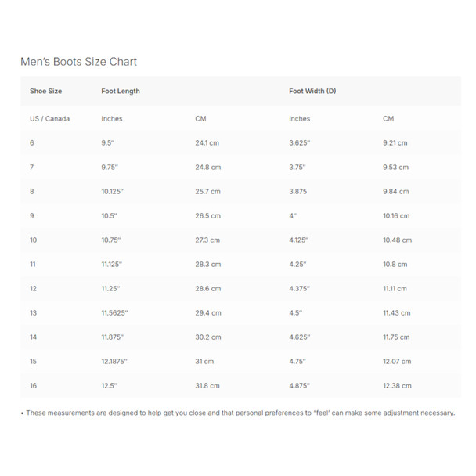Select the 31.8 cm foot length cell
The image size is (476, 476).
tap(207, 386)
